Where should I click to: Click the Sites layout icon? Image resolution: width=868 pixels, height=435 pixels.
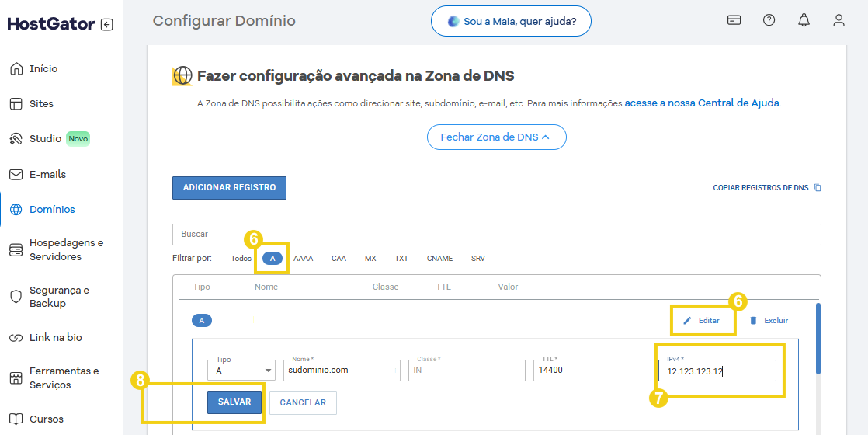16,104
